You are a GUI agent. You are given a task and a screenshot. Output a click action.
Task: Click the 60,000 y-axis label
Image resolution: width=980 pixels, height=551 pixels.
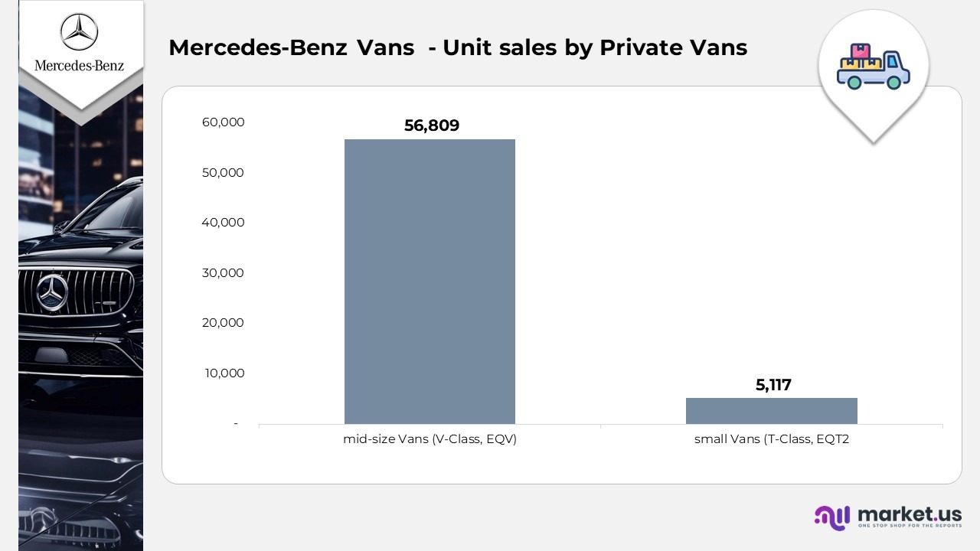click(224, 122)
